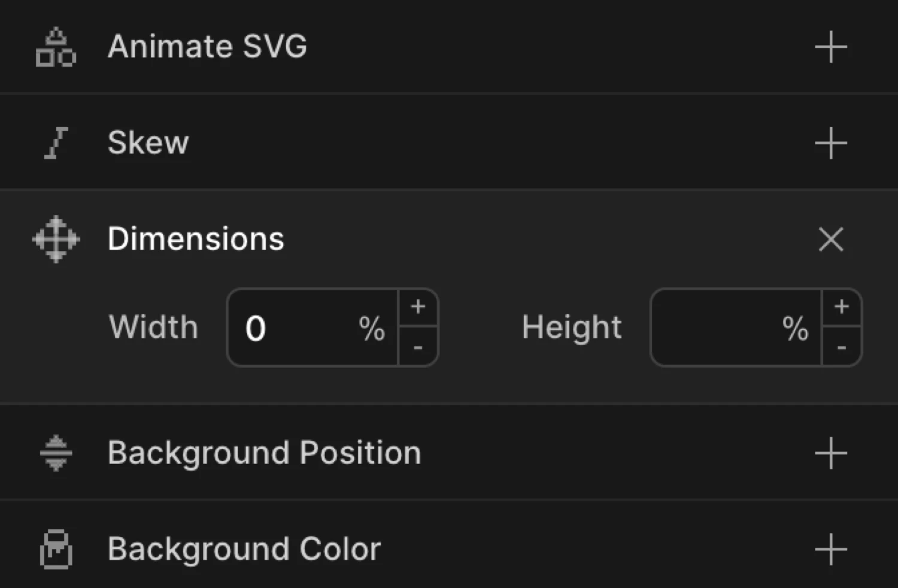898x588 pixels.
Task: Remove the Dimensions property with the X
Action: (831, 239)
